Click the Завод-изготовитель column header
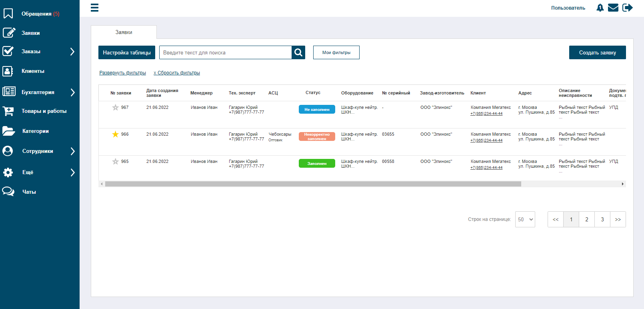Screen dimensions: 644x309 442,93
